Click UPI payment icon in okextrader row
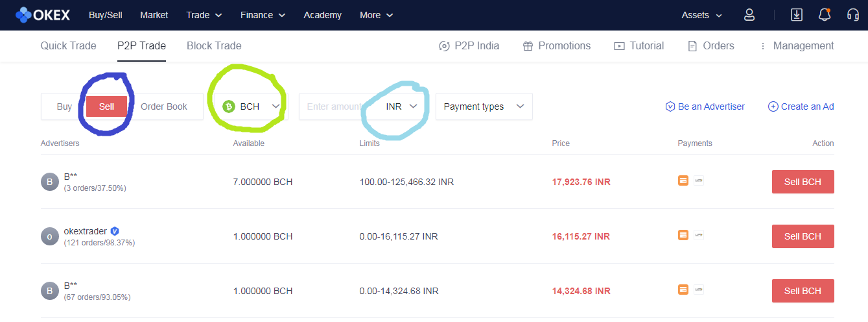This screenshot has height=322, width=868. [x=699, y=235]
